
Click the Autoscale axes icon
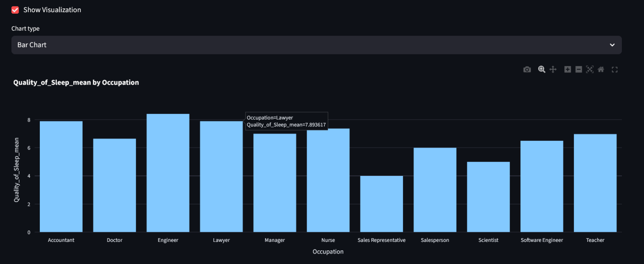coord(590,70)
